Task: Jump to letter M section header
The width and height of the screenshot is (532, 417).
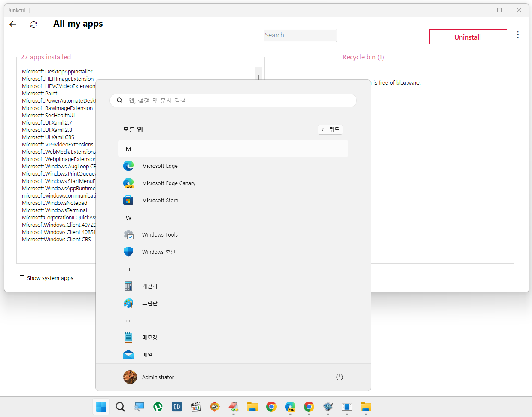Action: click(233, 149)
